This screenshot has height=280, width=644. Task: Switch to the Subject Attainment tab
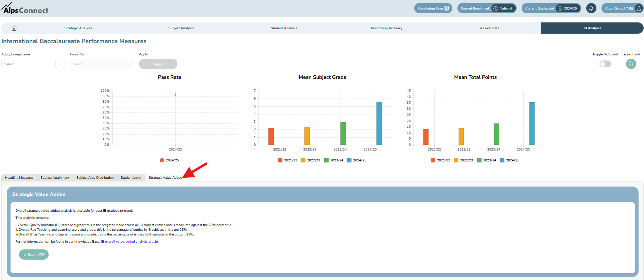coord(55,178)
